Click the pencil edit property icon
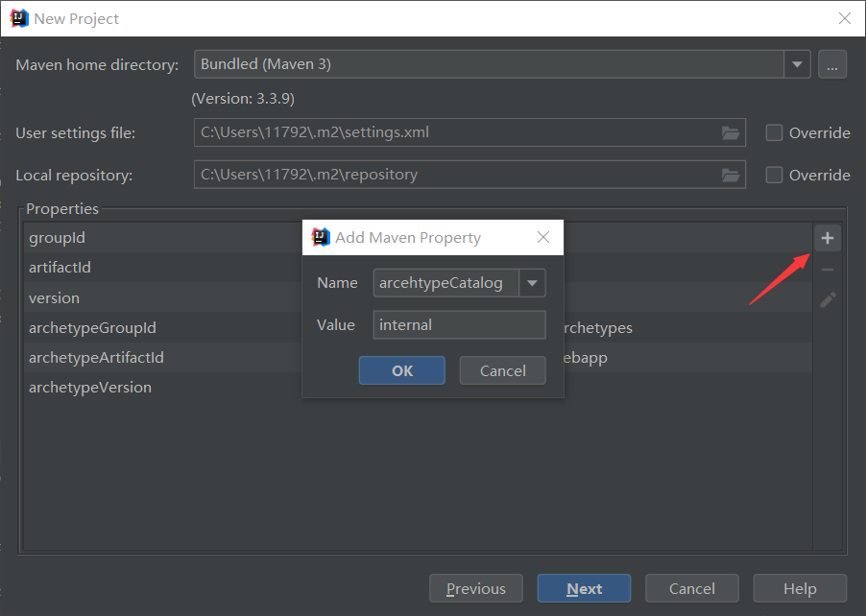 828,299
